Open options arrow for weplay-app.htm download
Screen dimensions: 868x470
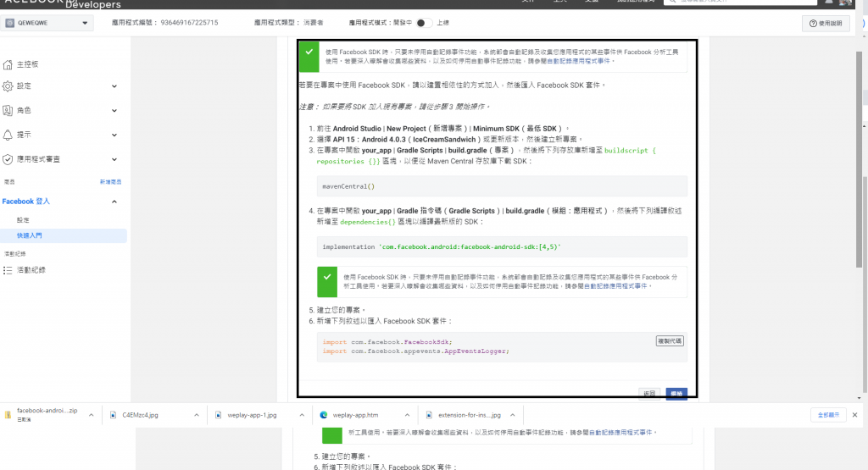tap(408, 415)
